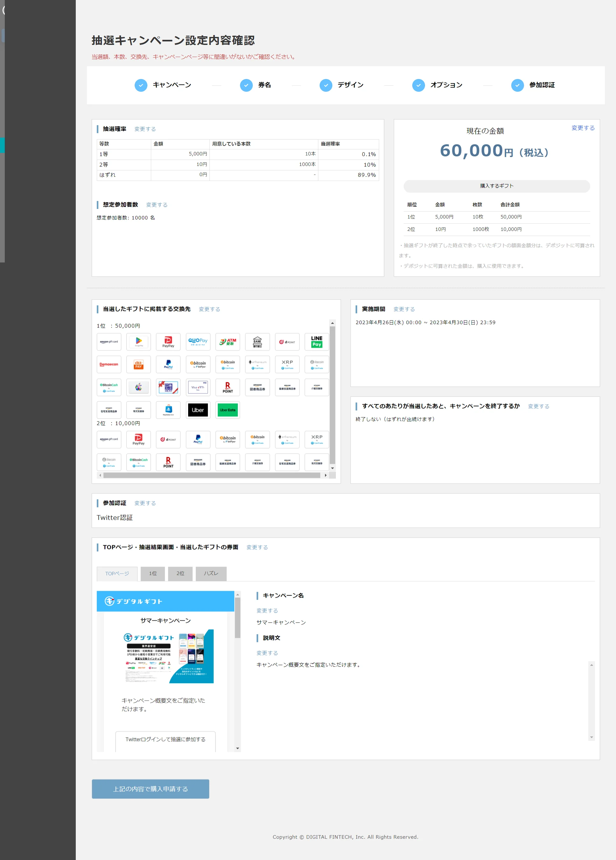Switch to the TOPページ tab
Viewport: 616px width, 860px height.
(117, 573)
